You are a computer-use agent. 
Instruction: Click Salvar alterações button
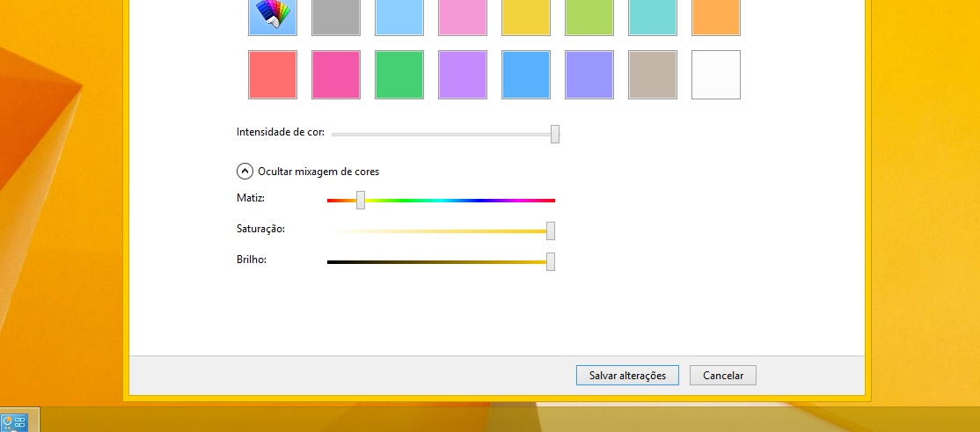(x=627, y=376)
